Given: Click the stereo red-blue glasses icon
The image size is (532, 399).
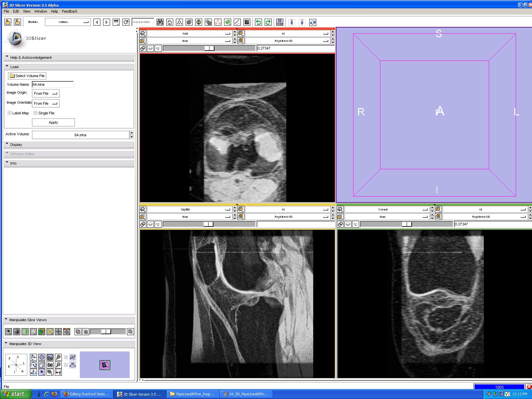Looking at the screenshot, I should click(58, 372).
